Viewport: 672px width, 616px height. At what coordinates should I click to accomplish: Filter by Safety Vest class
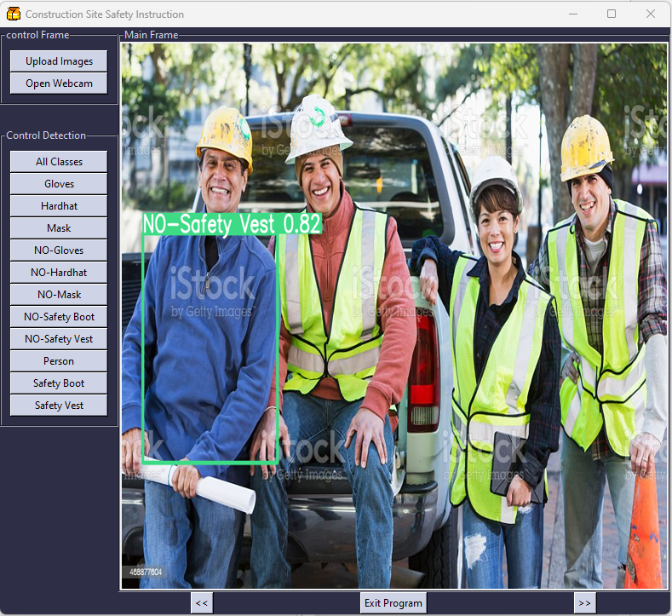[x=59, y=406]
